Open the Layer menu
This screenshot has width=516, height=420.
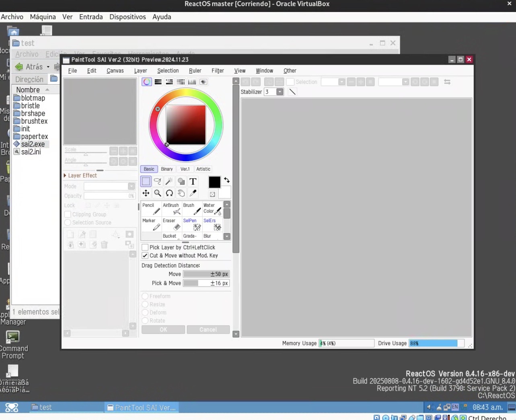coord(140,71)
